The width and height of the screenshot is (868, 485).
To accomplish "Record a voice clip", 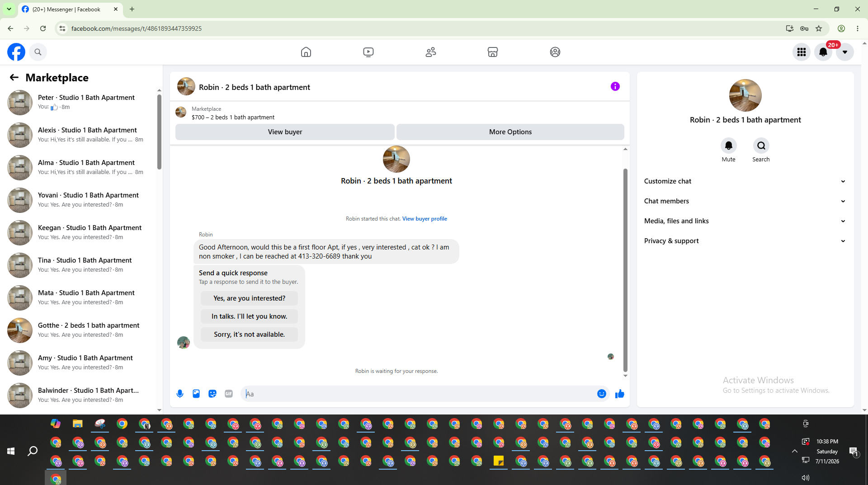I will pos(180,394).
